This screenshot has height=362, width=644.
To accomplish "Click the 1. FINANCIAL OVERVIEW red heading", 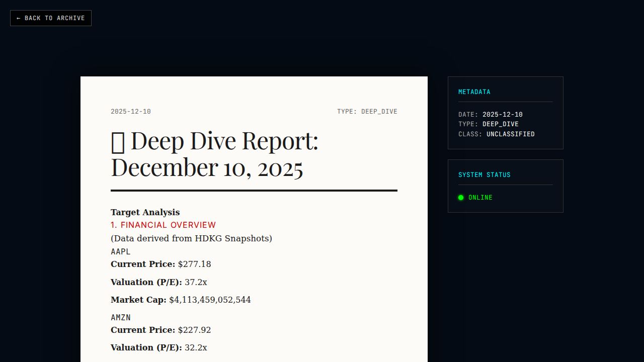I will pyautogui.click(x=163, y=225).
